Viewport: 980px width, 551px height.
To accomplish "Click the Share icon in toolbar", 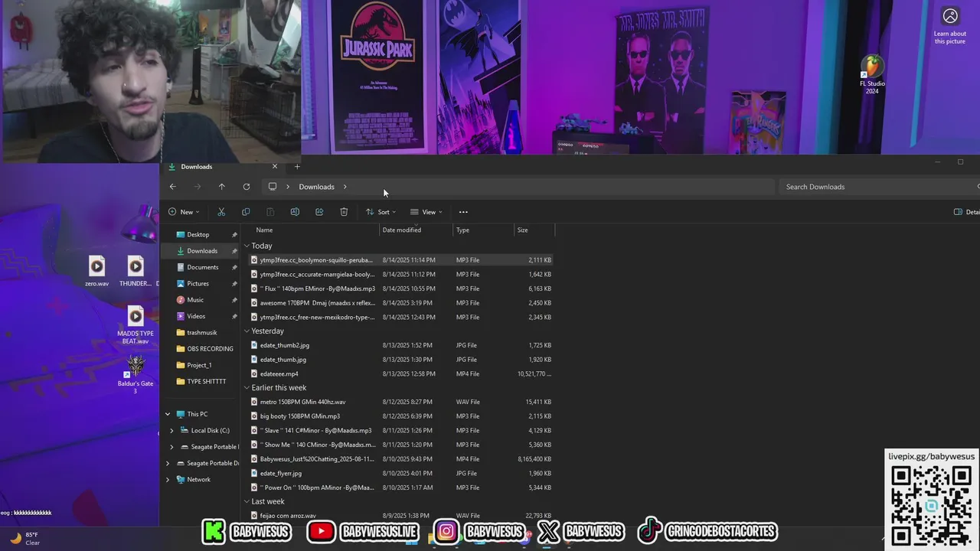I will point(319,212).
